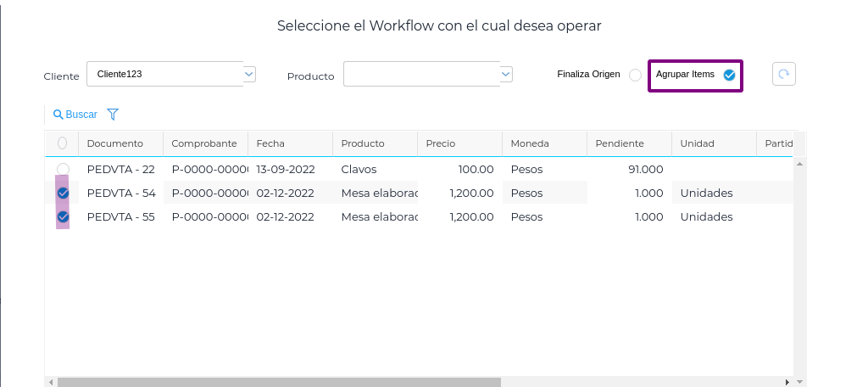Toggle the Agrupar Items checkbox
This screenshot has height=387, width=868.
pyautogui.click(x=729, y=76)
